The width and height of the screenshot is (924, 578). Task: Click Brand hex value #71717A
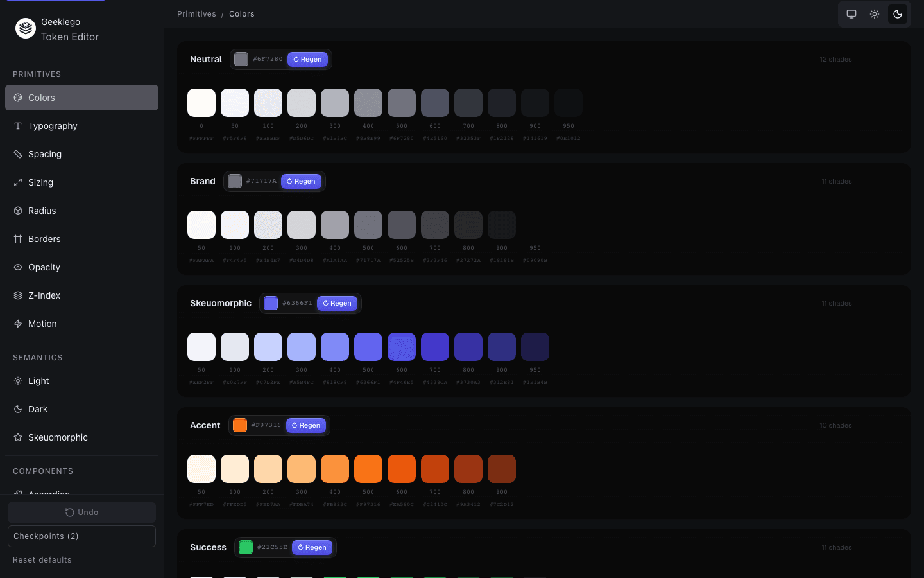tap(261, 181)
